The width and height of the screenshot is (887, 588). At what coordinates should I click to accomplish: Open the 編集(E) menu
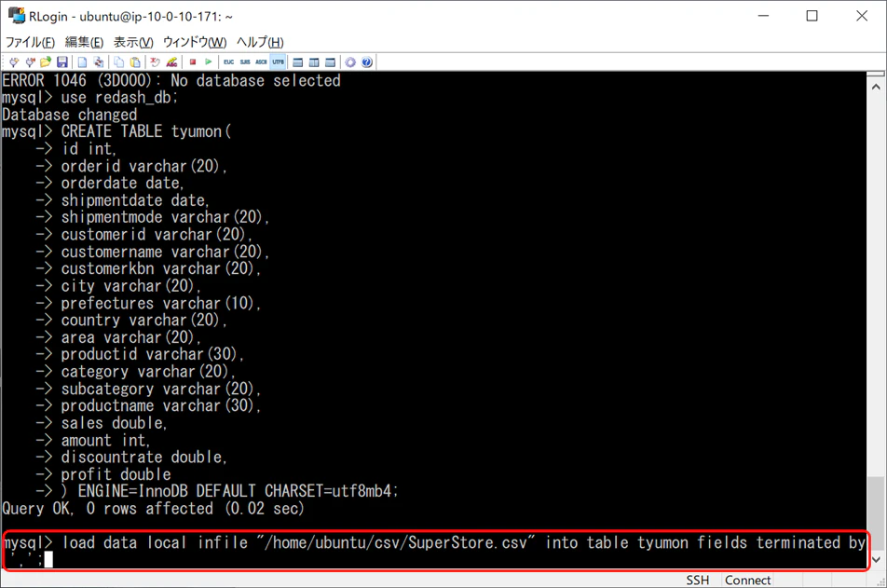[x=84, y=43]
